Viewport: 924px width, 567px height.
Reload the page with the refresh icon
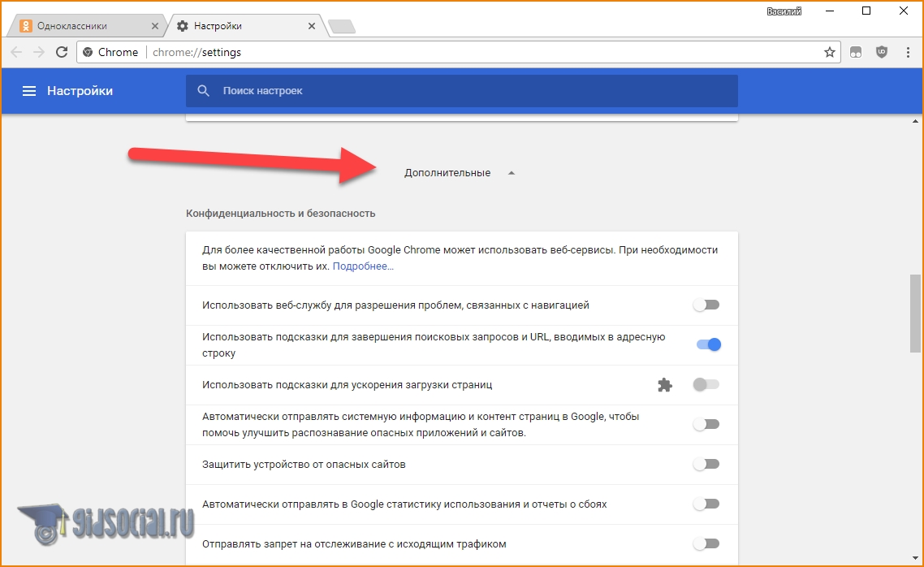pyautogui.click(x=62, y=52)
